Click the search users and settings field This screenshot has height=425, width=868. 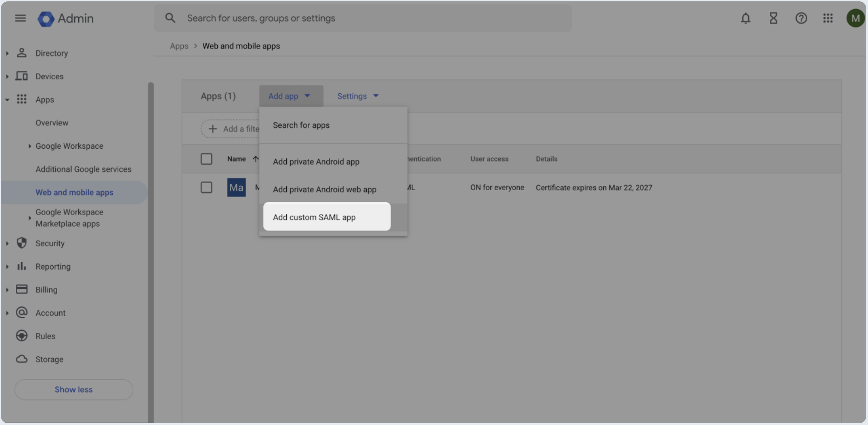click(x=363, y=18)
